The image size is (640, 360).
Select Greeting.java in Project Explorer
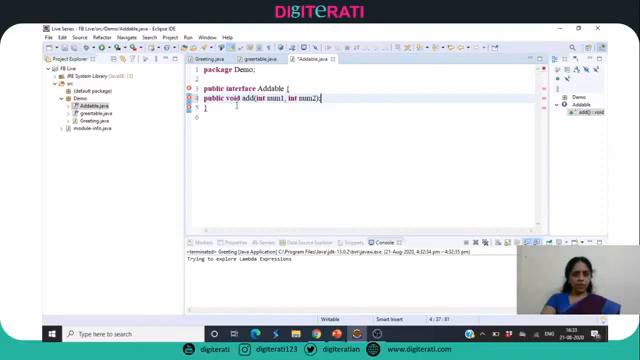coord(91,121)
